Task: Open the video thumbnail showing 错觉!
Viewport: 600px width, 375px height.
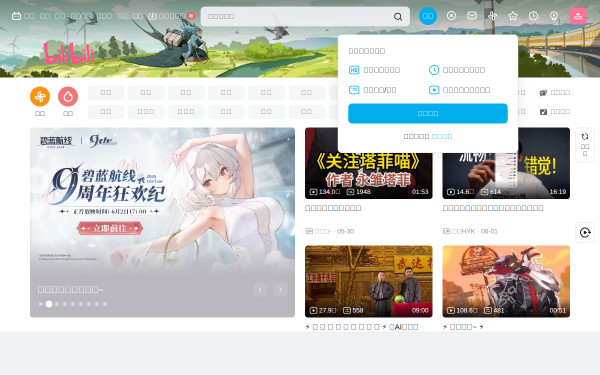Action: [x=506, y=163]
